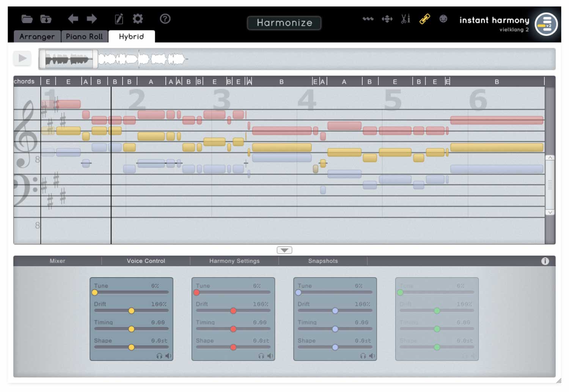This screenshot has width=569, height=392.
Task: Click the yellow voice Drift slider handle
Action: [x=131, y=311]
